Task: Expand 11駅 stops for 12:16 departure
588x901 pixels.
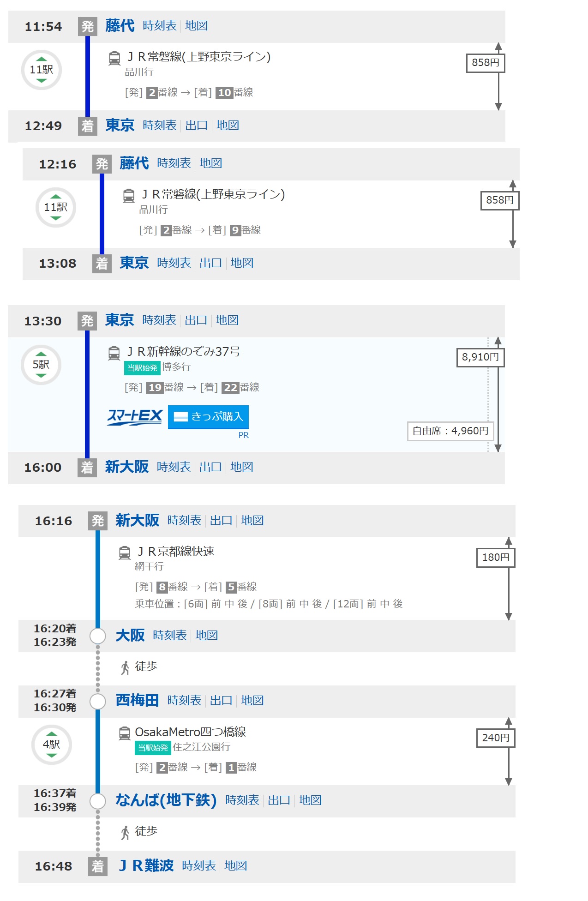Action: [x=56, y=208]
